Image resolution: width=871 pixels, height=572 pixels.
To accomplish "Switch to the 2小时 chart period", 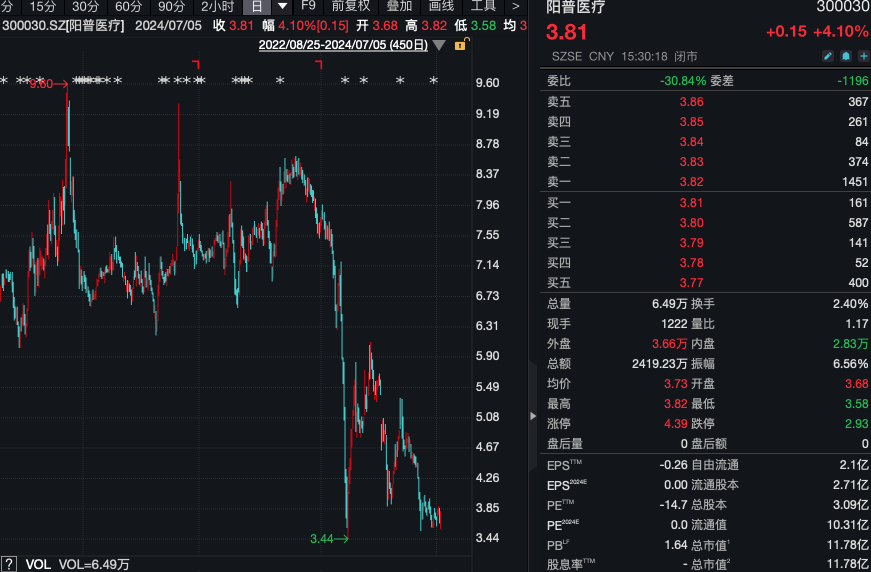I will pos(217,6).
